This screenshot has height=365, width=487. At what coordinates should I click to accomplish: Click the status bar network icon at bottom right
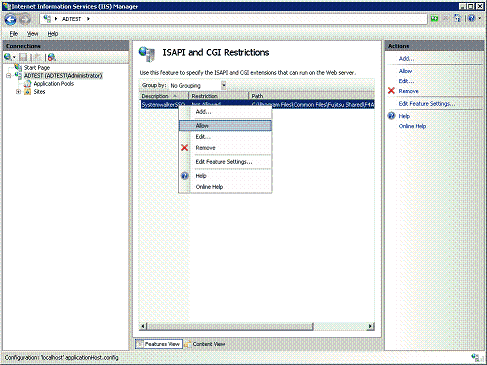pyautogui.click(x=477, y=357)
